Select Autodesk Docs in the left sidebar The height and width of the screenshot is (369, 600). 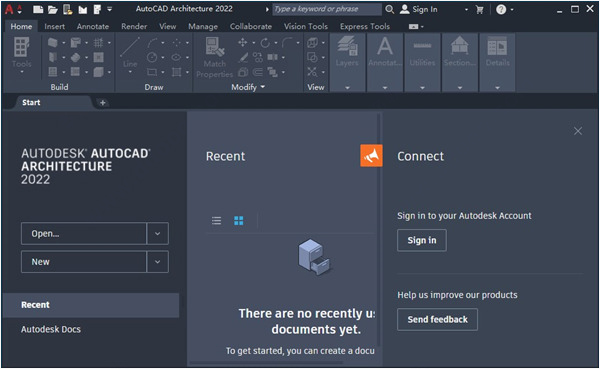coord(51,329)
